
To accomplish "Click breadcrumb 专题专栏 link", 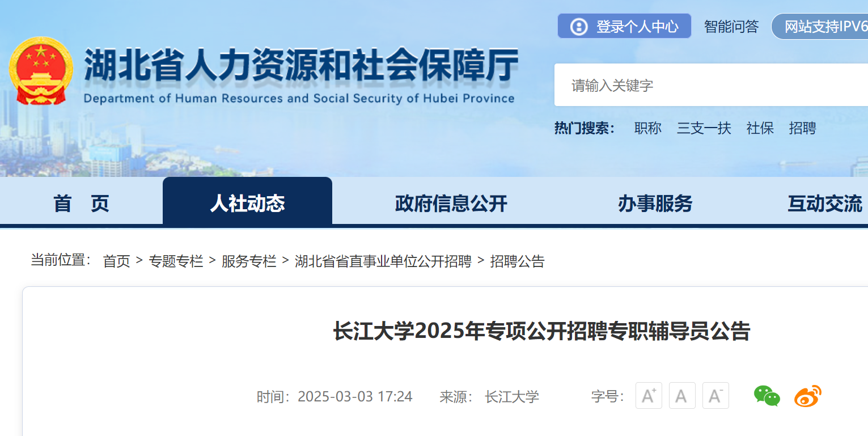I will [x=176, y=261].
